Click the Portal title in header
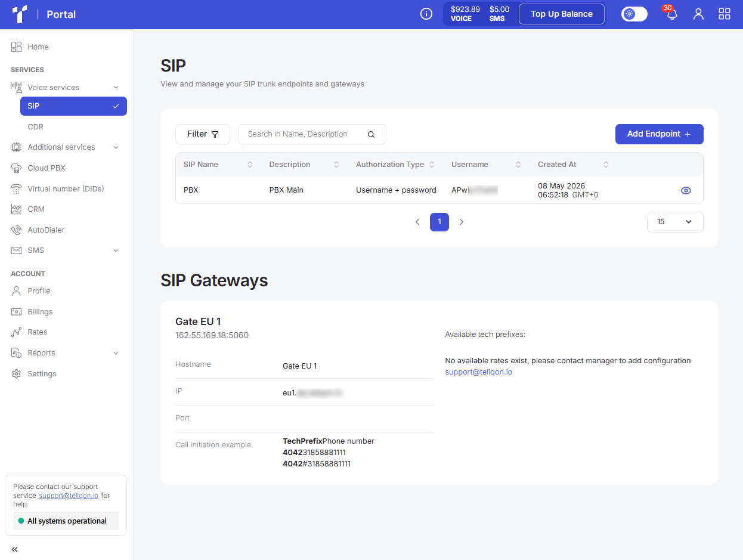This screenshot has width=743, height=560. 61,14
